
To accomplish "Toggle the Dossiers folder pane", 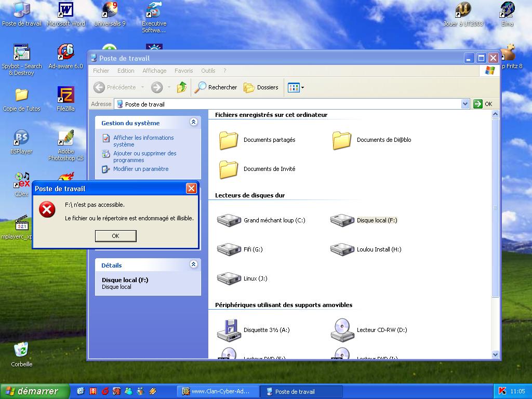I will 261,87.
